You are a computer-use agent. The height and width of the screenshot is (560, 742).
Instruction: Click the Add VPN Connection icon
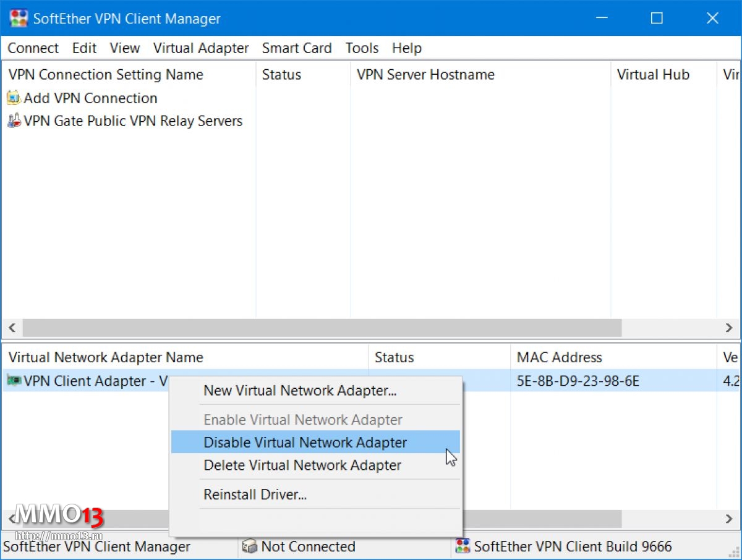[x=14, y=98]
